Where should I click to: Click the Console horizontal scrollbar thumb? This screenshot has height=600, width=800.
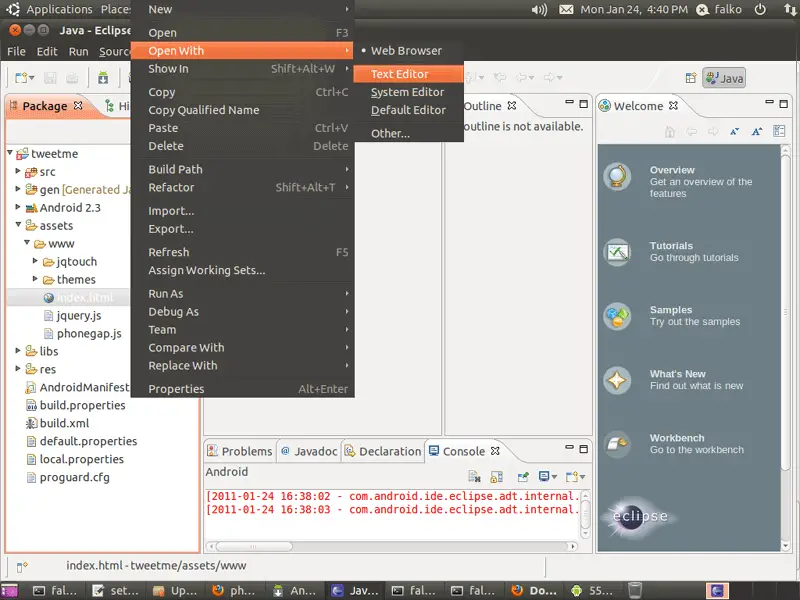tap(254, 546)
